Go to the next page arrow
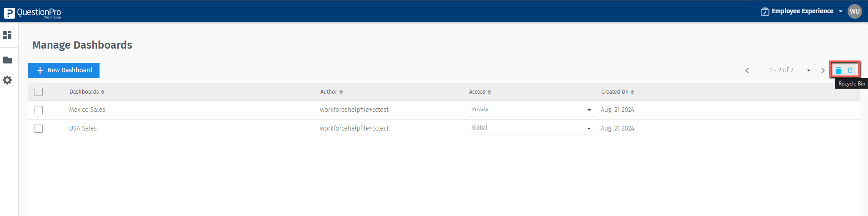This screenshot has width=868, height=216. click(823, 70)
